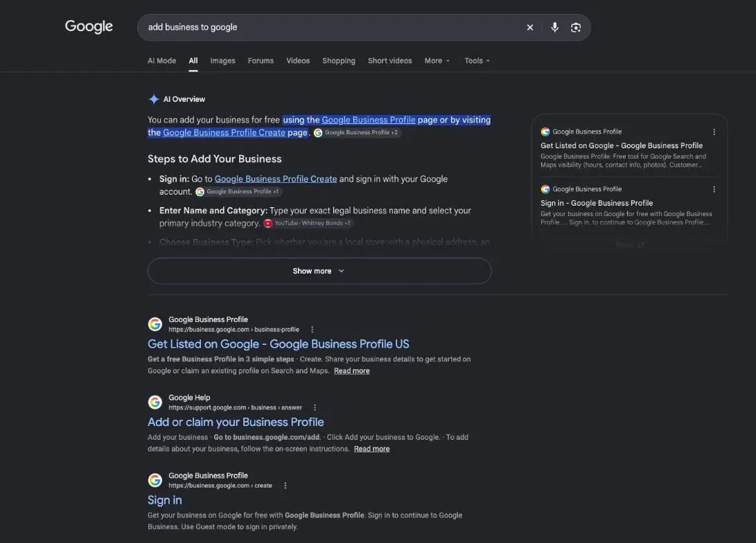This screenshot has height=543, width=756.
Task: Open Google Business Profile link in AI Overview intro
Action: click(x=369, y=120)
